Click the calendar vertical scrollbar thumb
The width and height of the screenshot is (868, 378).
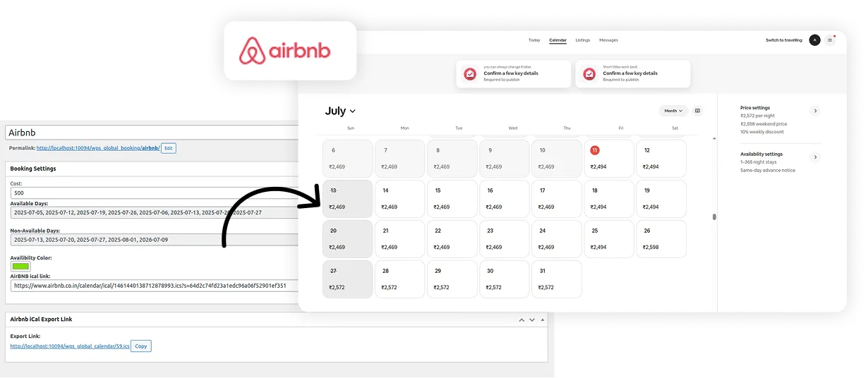point(714,217)
